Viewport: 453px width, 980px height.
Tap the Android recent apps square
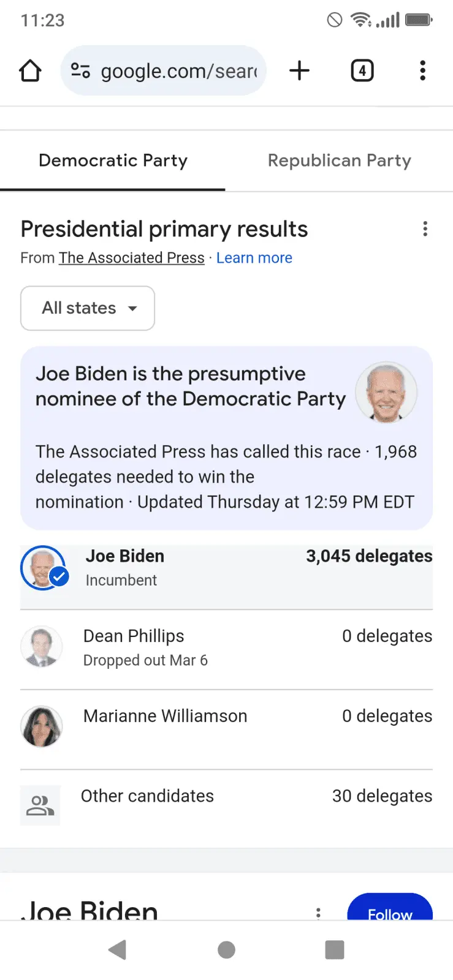pyautogui.click(x=334, y=950)
